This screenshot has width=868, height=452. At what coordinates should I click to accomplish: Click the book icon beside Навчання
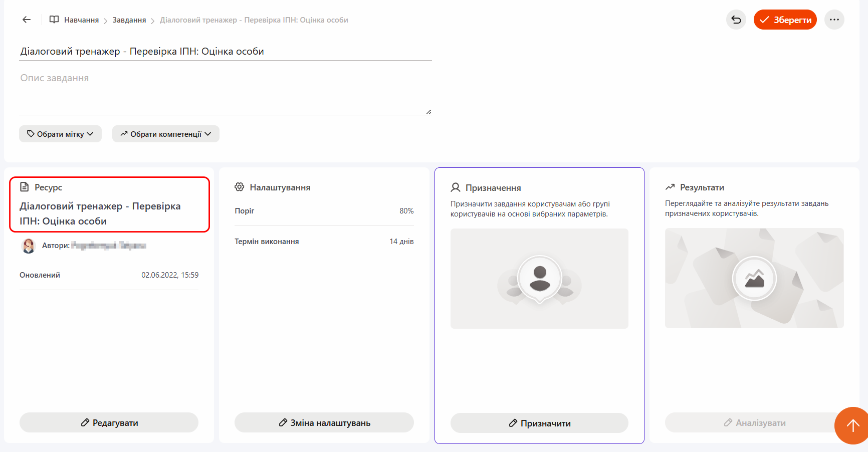pos(54,20)
